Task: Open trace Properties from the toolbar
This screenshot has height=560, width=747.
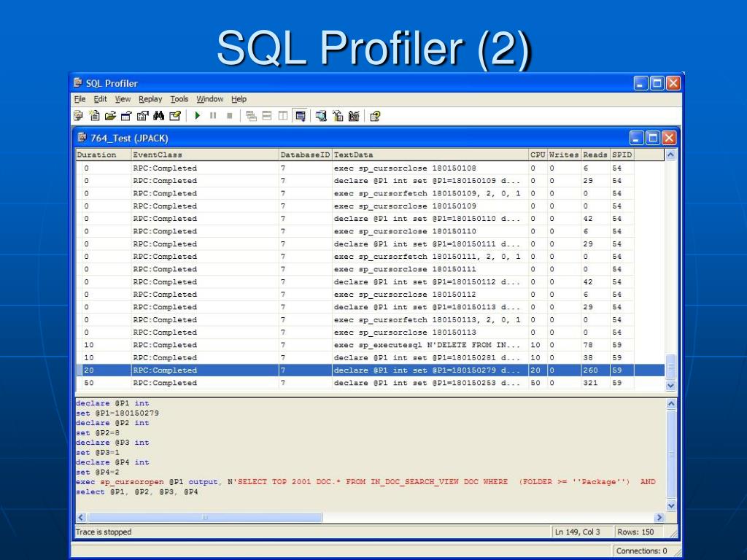Action: (142, 116)
